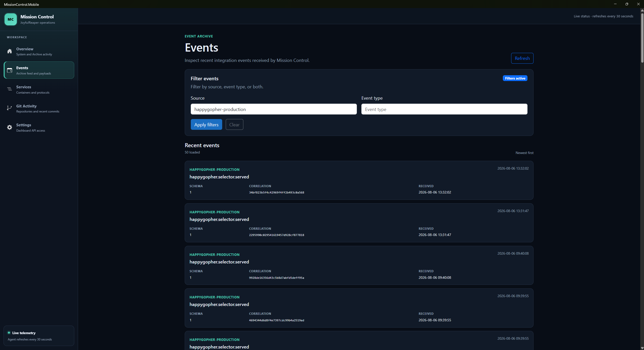Open event card timestamped 13:31:47
Image resolution: width=644 pixels, height=350 pixels.
(x=359, y=223)
